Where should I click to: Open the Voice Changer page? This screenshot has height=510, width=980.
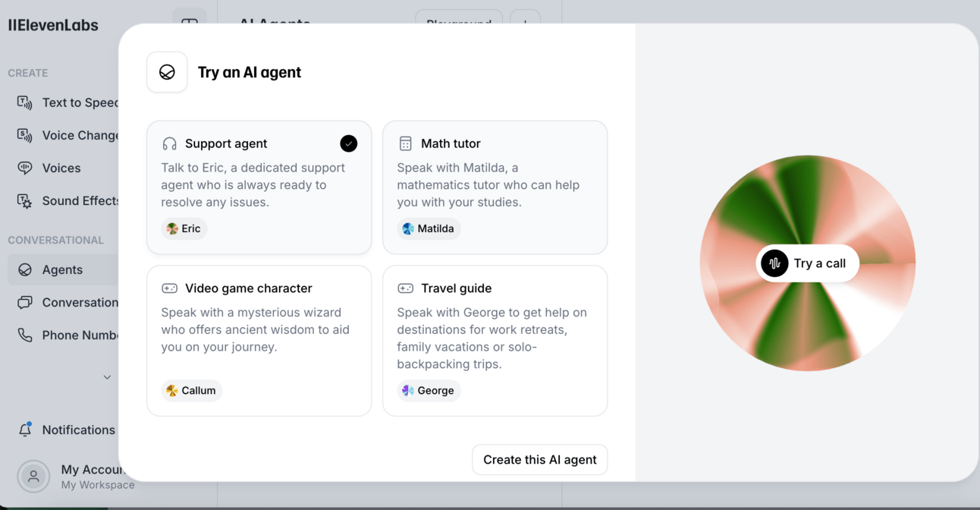coord(63,135)
